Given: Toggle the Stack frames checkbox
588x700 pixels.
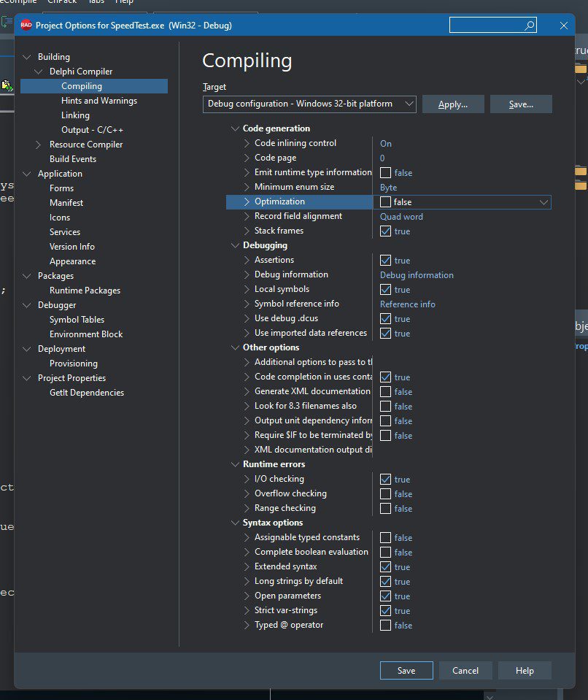Looking at the screenshot, I should tap(385, 231).
